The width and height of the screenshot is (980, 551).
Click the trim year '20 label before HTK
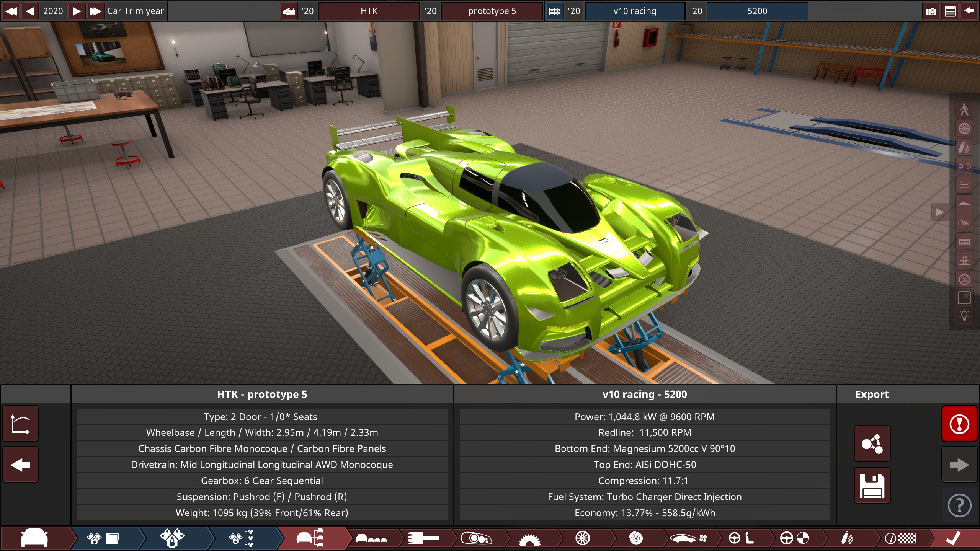pos(307,11)
